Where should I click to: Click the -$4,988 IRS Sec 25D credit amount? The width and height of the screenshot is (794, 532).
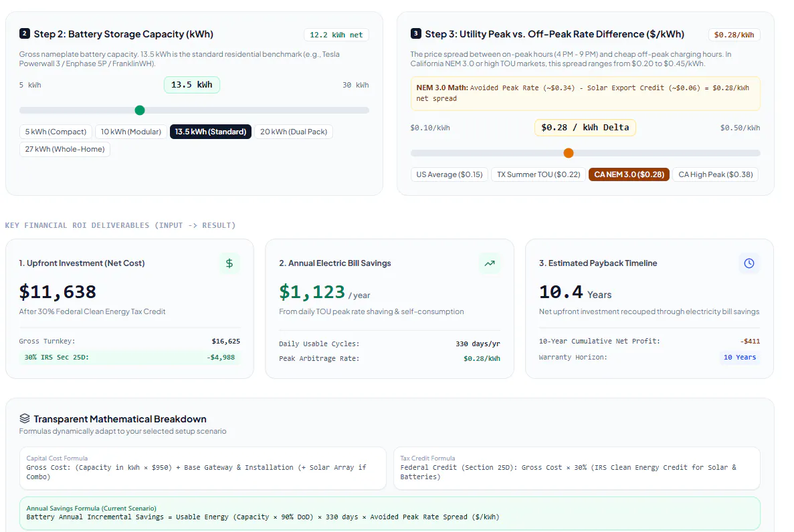[x=221, y=358]
